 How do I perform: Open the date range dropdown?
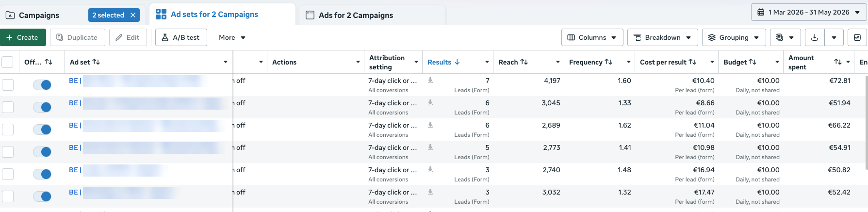pos(808,12)
